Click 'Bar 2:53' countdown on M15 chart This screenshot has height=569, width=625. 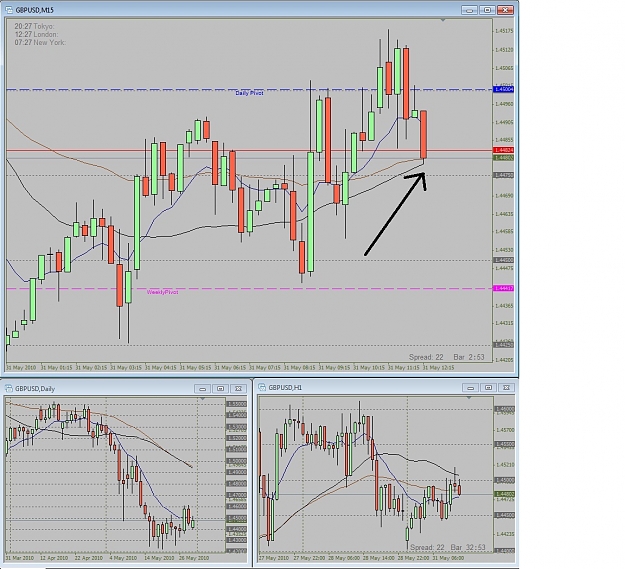pos(469,357)
